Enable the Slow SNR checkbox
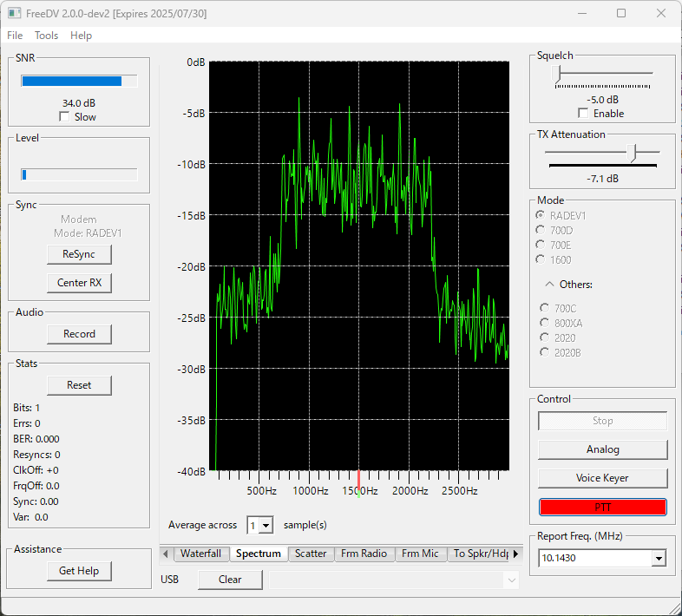Image resolution: width=682 pixels, height=616 pixels. tap(64, 117)
